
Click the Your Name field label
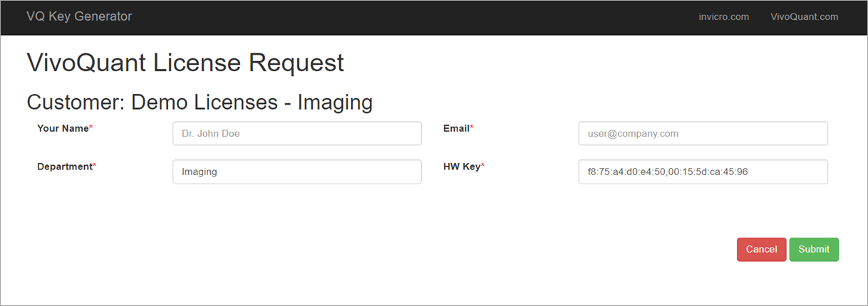(63, 129)
